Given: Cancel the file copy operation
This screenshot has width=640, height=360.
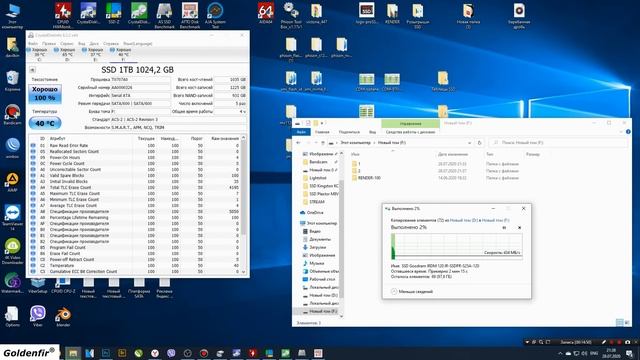Looking at the screenshot, I should 519,228.
